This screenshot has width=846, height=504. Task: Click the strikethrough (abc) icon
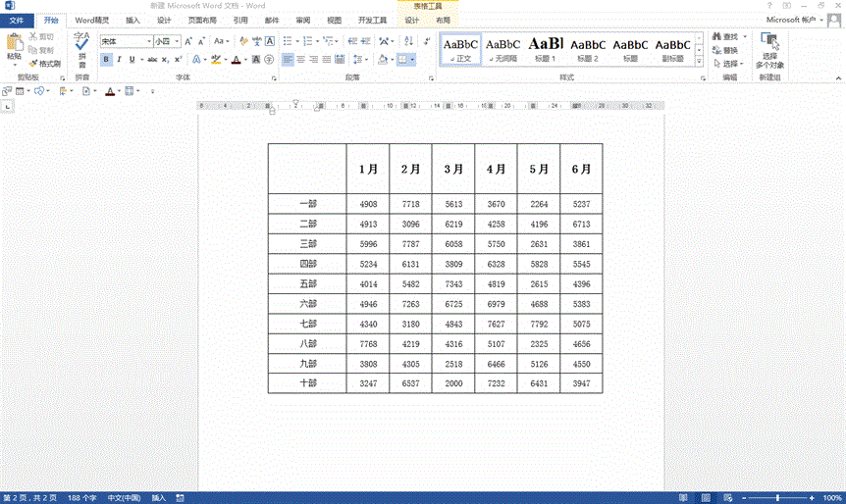152,60
